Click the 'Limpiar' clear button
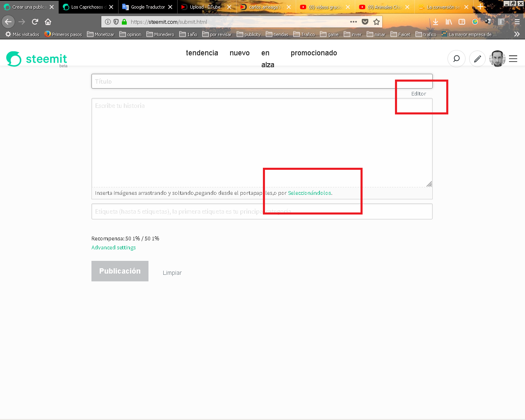525x420 pixels. click(172, 273)
